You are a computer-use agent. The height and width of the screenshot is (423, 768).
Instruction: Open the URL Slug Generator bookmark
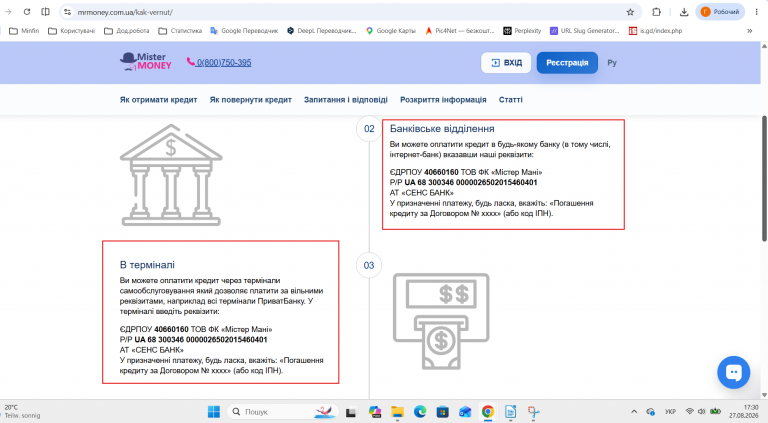click(584, 31)
